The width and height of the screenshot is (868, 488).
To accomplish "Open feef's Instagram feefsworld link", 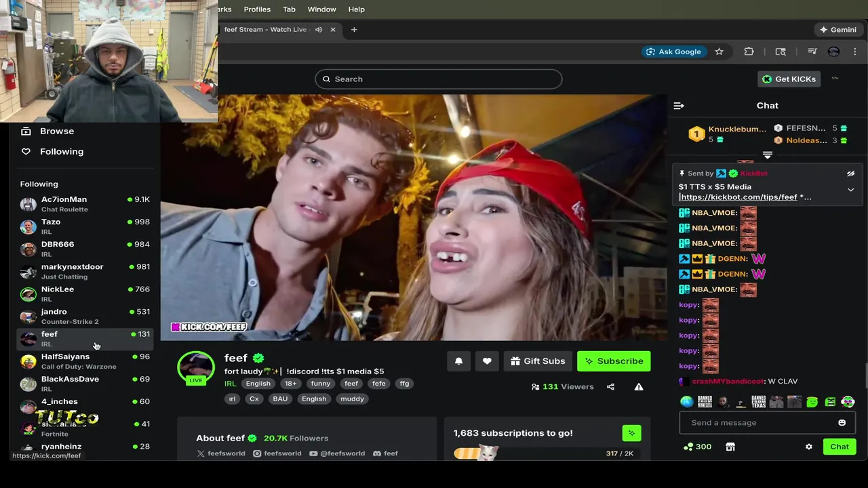I will click(x=277, y=453).
